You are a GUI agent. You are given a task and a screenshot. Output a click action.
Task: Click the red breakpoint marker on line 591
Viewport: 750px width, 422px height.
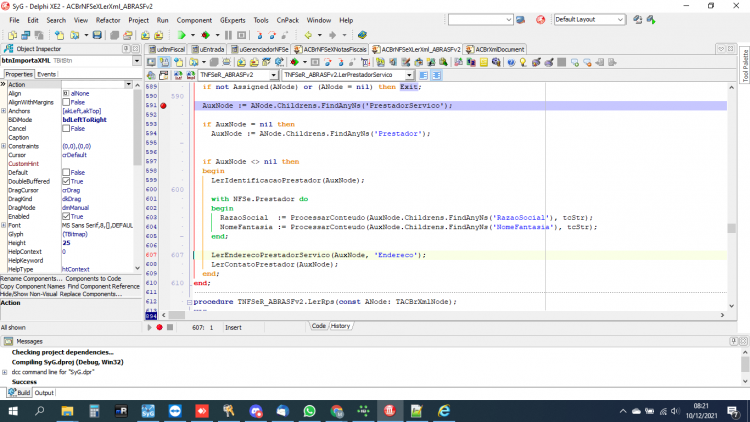[164, 106]
